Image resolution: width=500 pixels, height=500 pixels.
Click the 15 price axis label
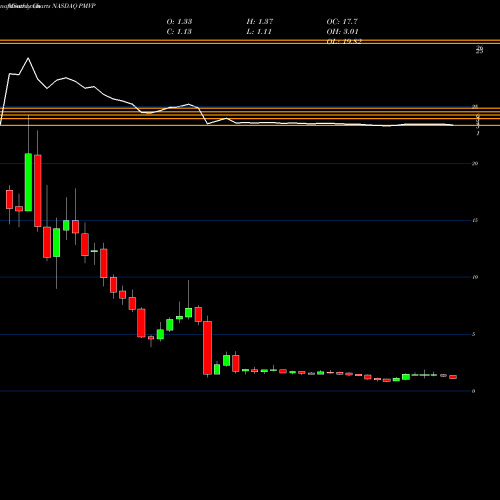[x=475, y=220]
